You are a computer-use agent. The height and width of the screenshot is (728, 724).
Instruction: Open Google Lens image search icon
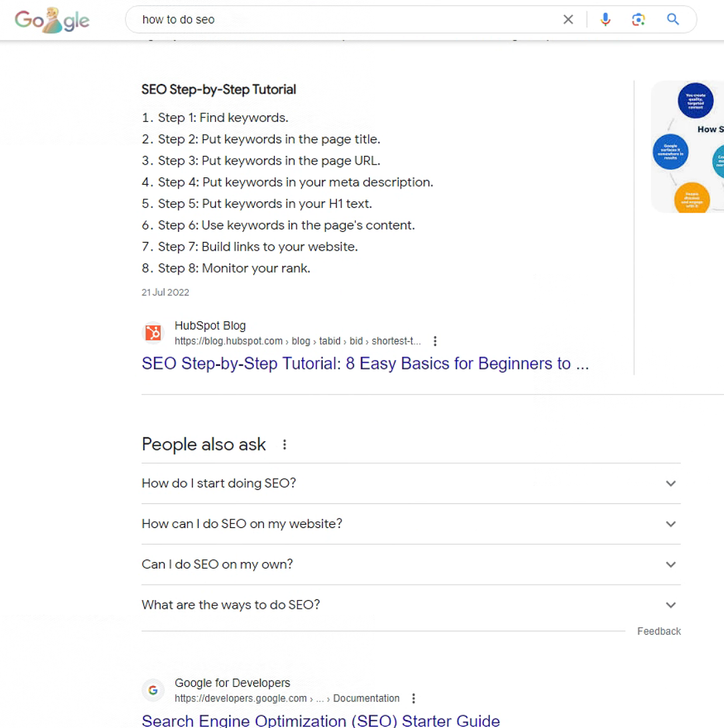639,19
